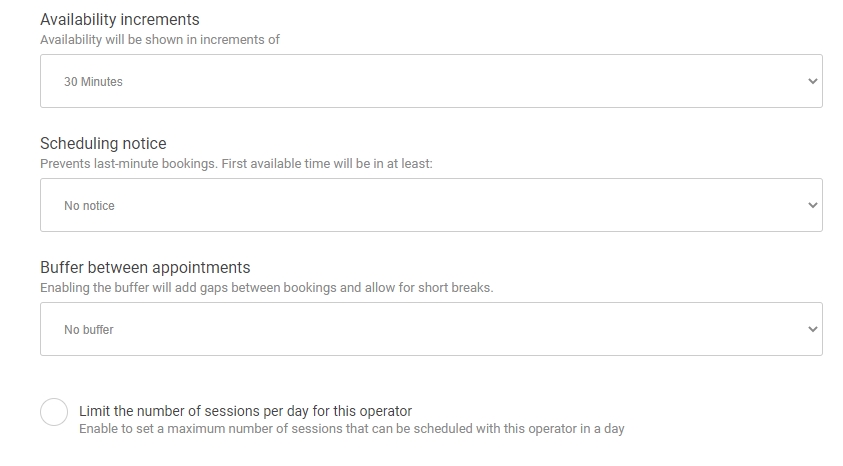843x466 pixels.
Task: Open the Scheduling notice dropdown
Action: pos(430,205)
